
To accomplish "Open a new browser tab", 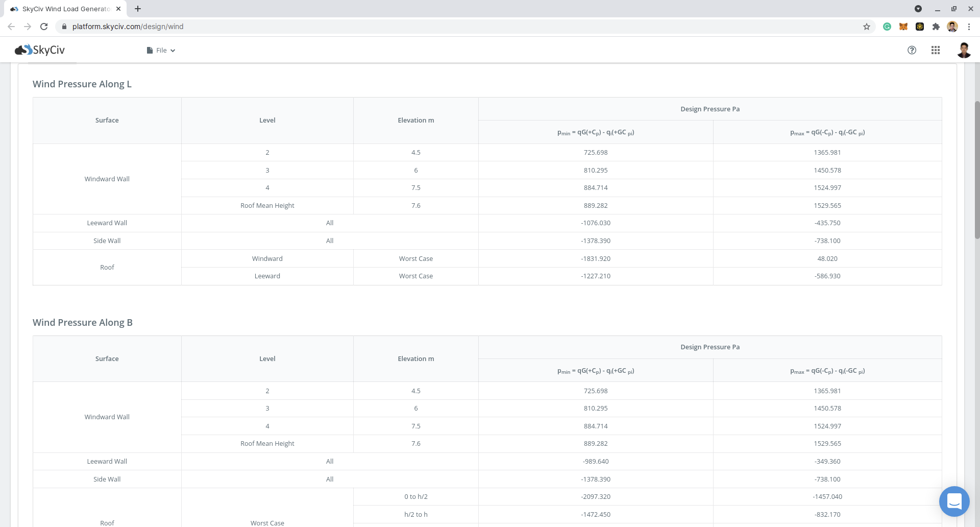I will [x=138, y=9].
